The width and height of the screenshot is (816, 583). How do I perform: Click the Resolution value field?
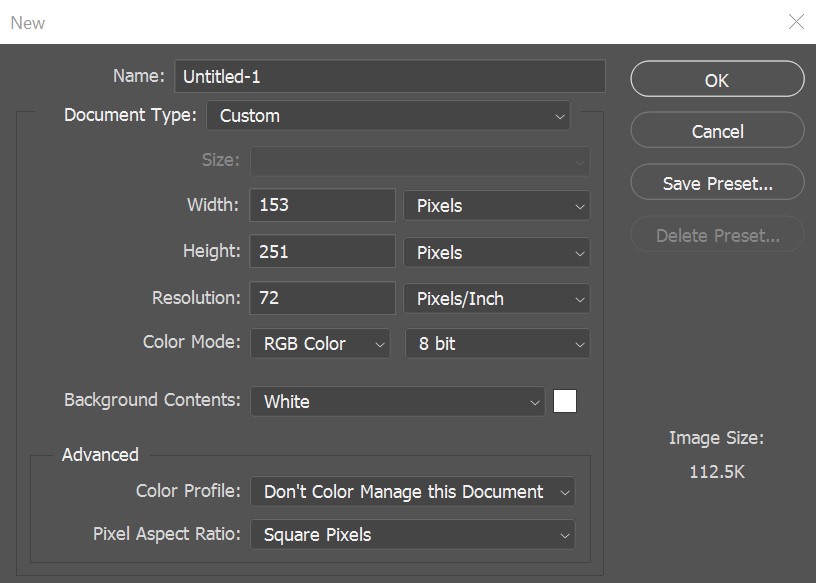[x=321, y=297]
